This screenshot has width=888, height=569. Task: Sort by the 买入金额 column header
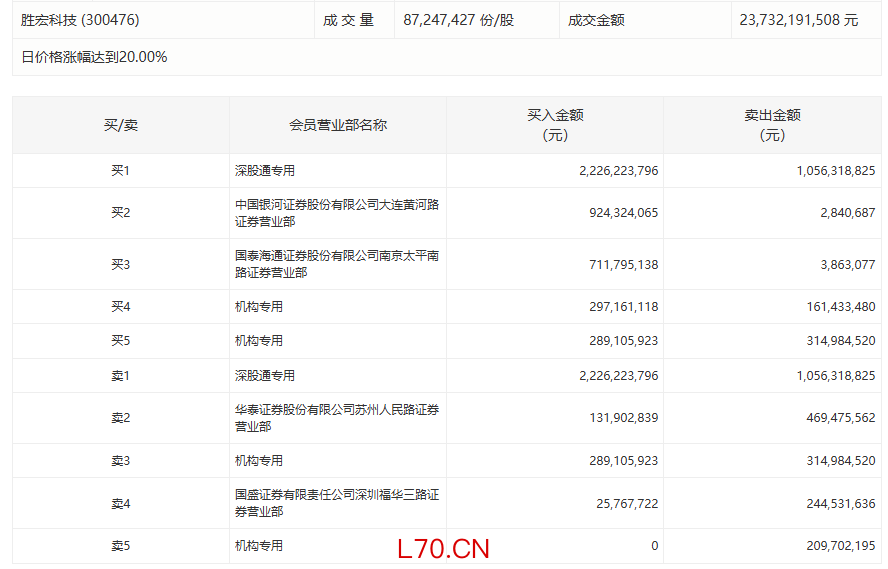(x=555, y=125)
